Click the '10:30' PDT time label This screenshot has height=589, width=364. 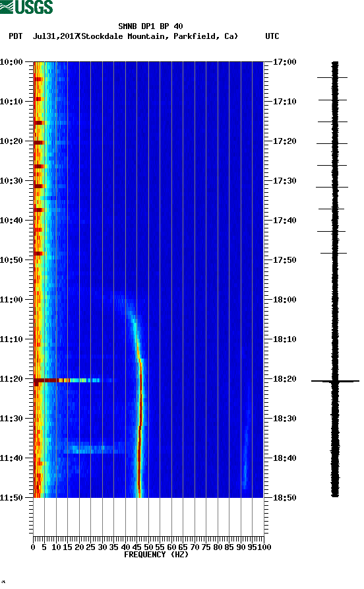pyautogui.click(x=11, y=181)
